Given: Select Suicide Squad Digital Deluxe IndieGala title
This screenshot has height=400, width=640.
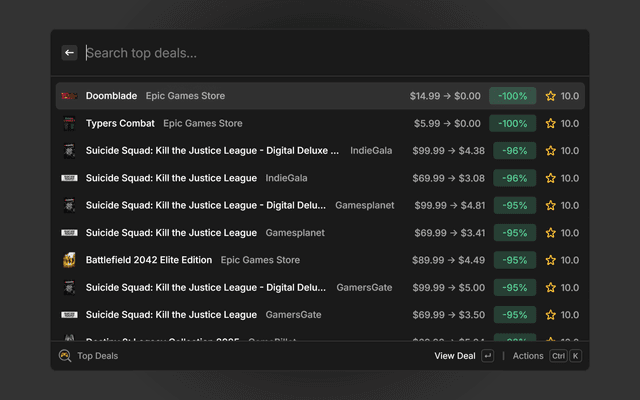Looking at the screenshot, I should 212,151.
